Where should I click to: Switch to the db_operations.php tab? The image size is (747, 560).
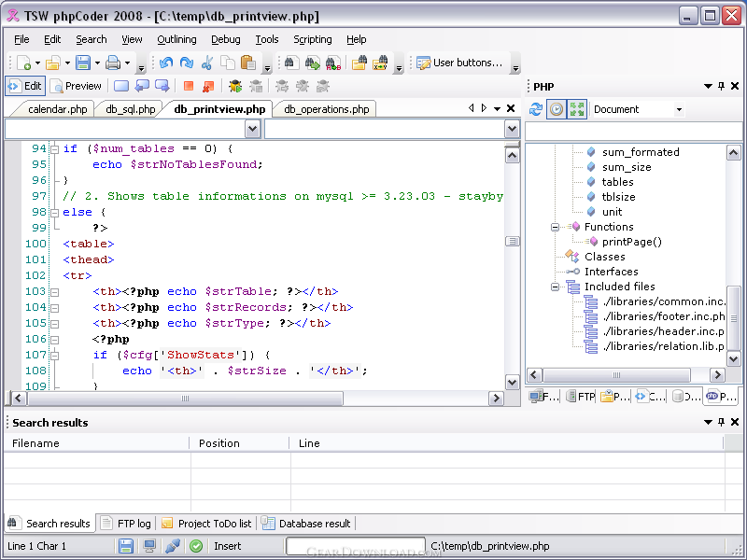click(x=326, y=109)
